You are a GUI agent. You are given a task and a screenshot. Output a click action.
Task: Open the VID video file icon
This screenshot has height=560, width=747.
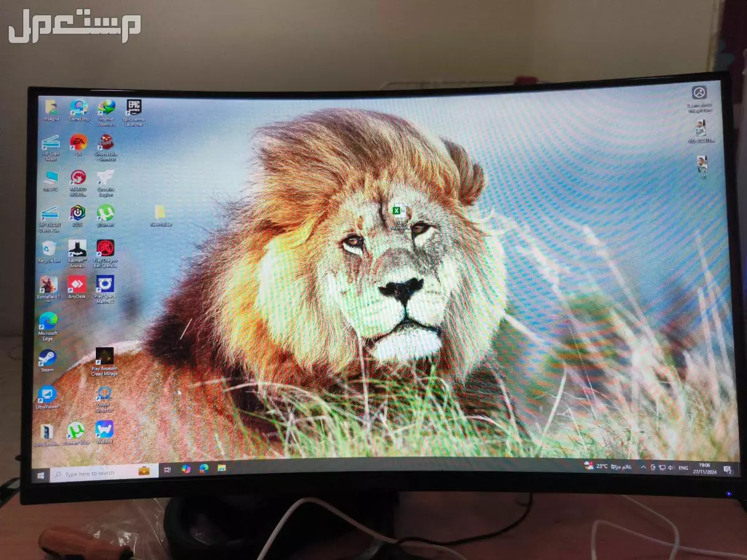[701, 133]
